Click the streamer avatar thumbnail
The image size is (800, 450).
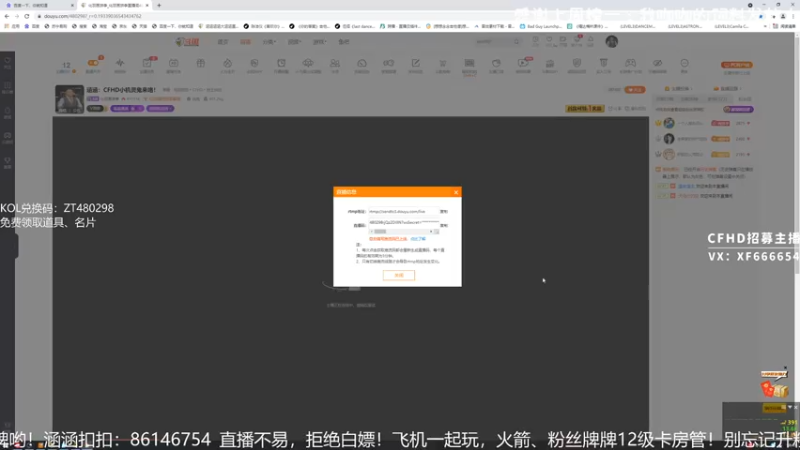pyautogui.click(x=69, y=99)
